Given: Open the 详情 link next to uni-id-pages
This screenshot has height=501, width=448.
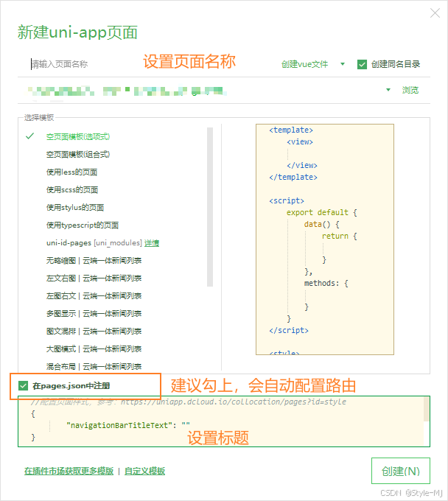Looking at the screenshot, I should [x=152, y=243].
